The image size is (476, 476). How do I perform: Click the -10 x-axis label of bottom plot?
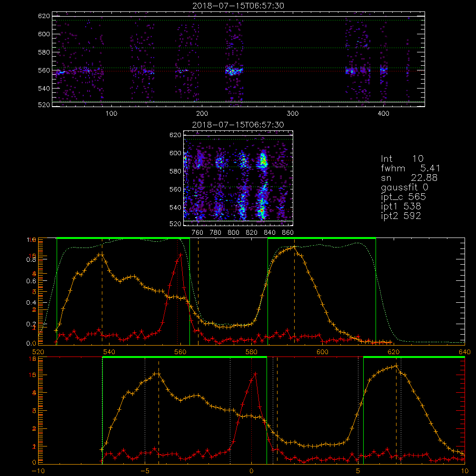click(x=38, y=471)
